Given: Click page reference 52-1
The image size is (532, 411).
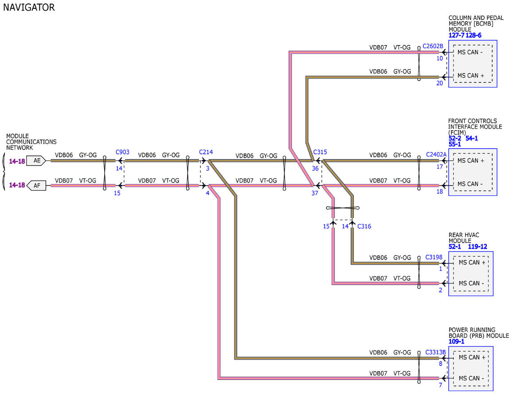Looking at the screenshot, I should [x=455, y=247].
